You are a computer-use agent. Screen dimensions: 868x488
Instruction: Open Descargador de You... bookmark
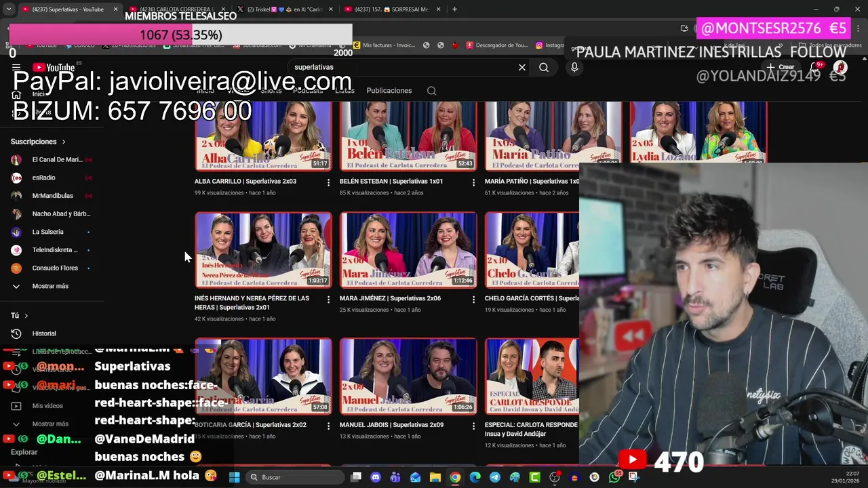pos(497,45)
